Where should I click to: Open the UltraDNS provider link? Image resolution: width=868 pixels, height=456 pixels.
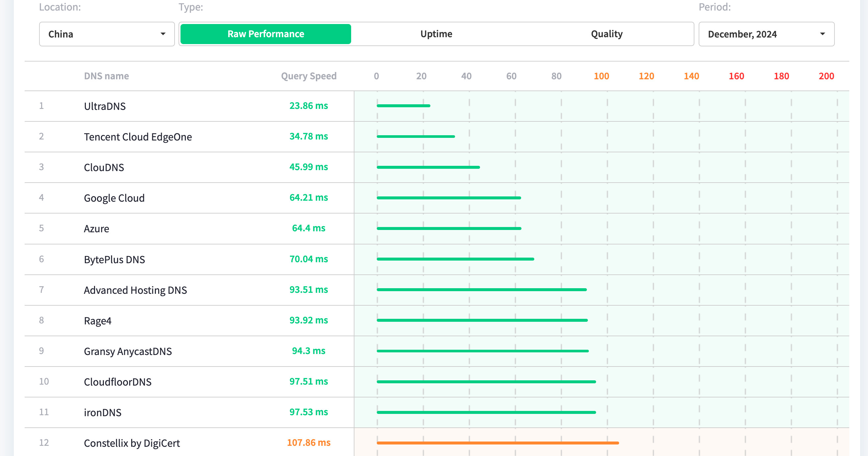(105, 106)
